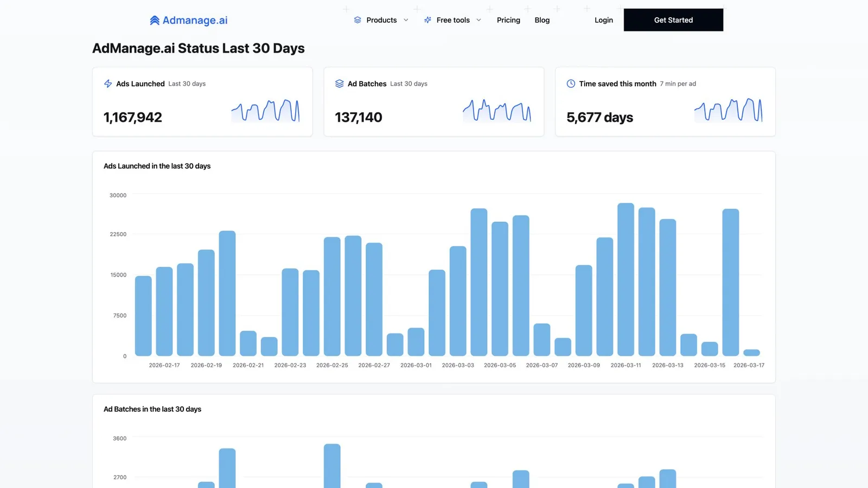Screen dimensions: 868x488
Task: Click the 2026-03-17 axis date label
Action: coord(749,365)
